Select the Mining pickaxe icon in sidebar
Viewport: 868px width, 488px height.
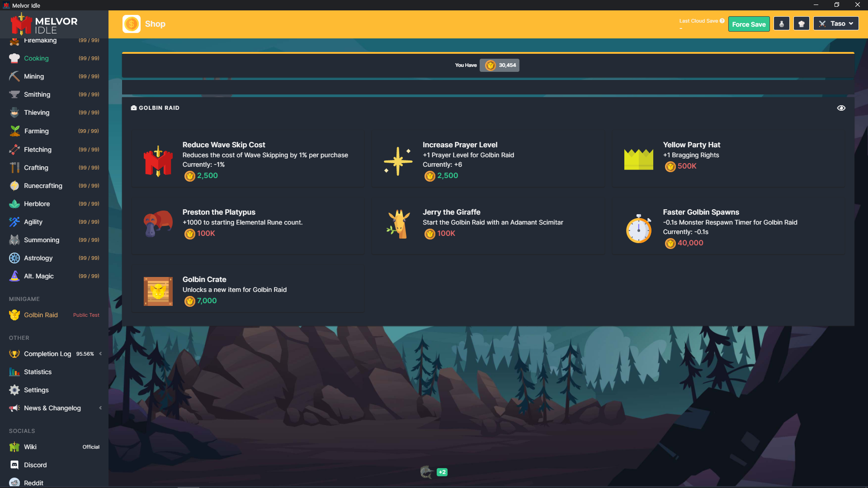pyautogui.click(x=14, y=76)
